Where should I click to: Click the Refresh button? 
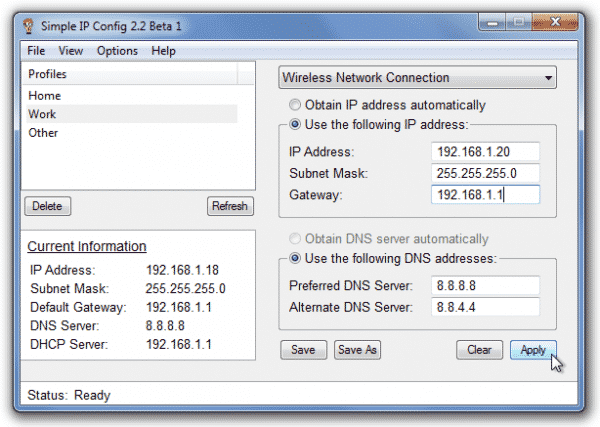229,206
